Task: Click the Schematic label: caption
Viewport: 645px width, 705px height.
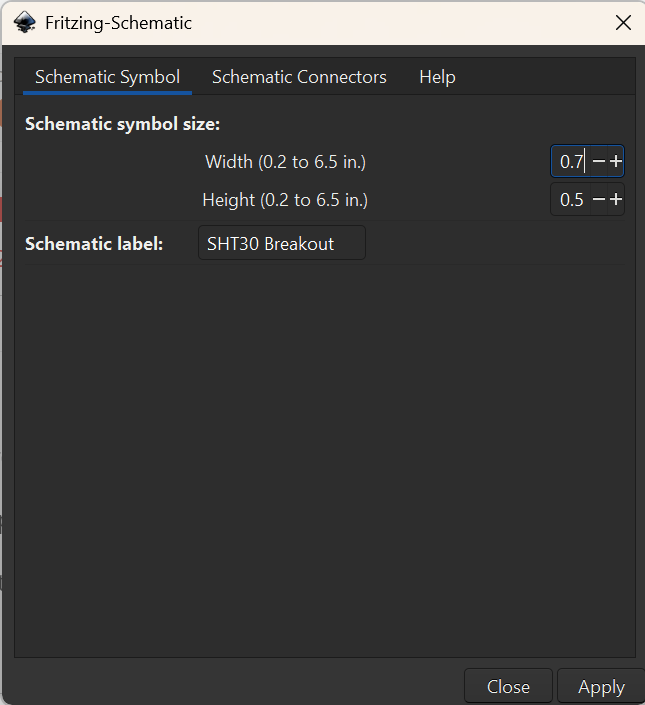Action: tap(94, 244)
